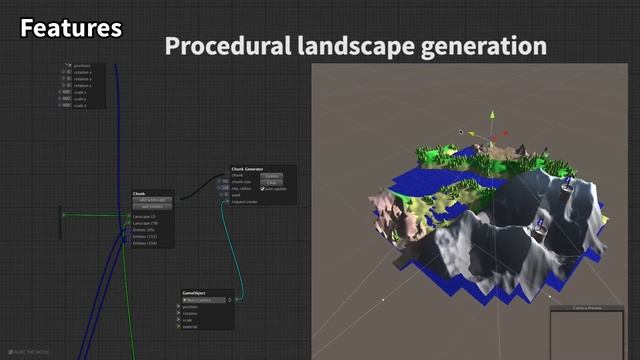
Task: Click the Update button in Chunk Generator node
Action: click(x=271, y=176)
